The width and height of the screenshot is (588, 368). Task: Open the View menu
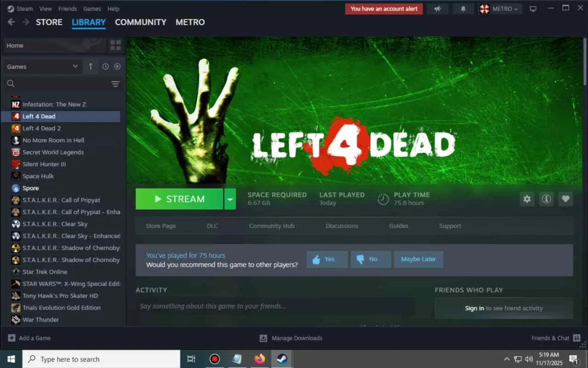[x=45, y=9]
